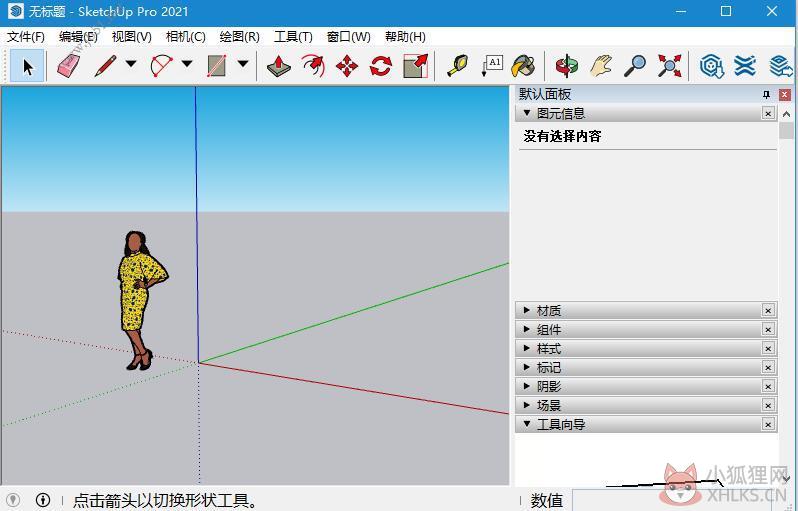Viewport: 798px width, 511px height.
Task: Close the 标记 panel section
Action: pyautogui.click(x=768, y=367)
